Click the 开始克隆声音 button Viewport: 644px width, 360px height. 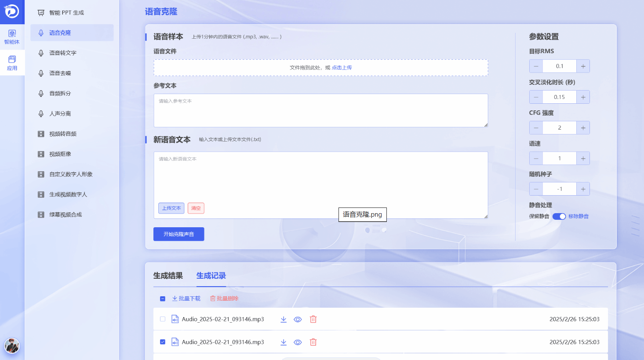(179, 234)
